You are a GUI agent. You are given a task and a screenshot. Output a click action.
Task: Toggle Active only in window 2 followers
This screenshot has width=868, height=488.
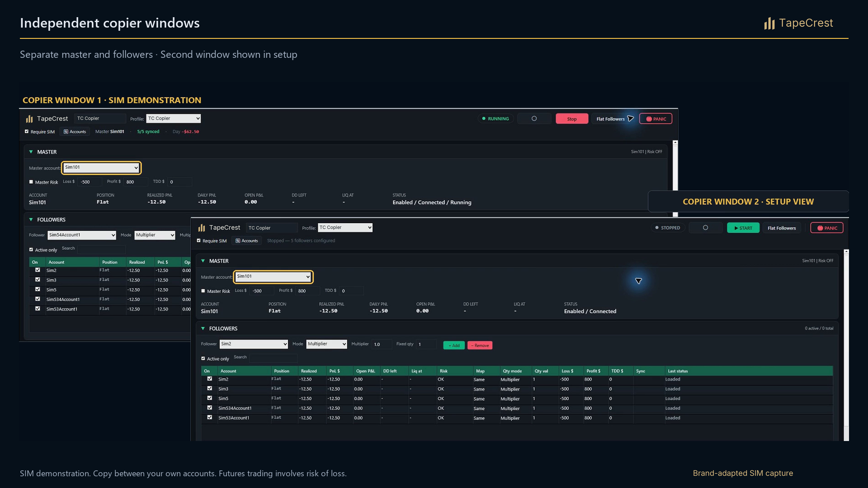pyautogui.click(x=203, y=358)
